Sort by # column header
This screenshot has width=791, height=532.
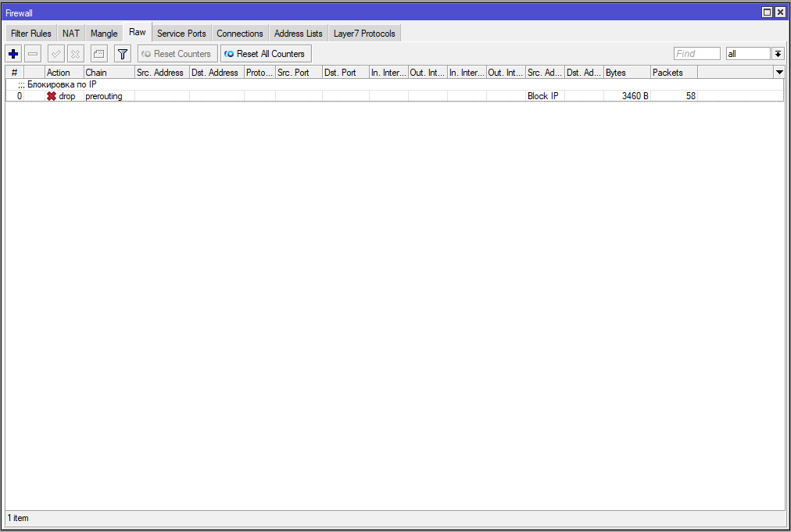(15, 73)
